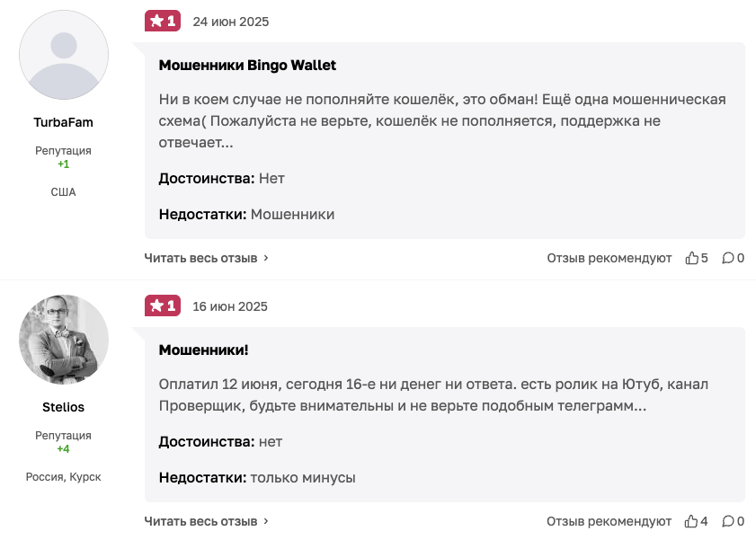Click the date 24 июн 2025
Image resolution: width=756 pixels, height=540 pixels.
(x=230, y=22)
